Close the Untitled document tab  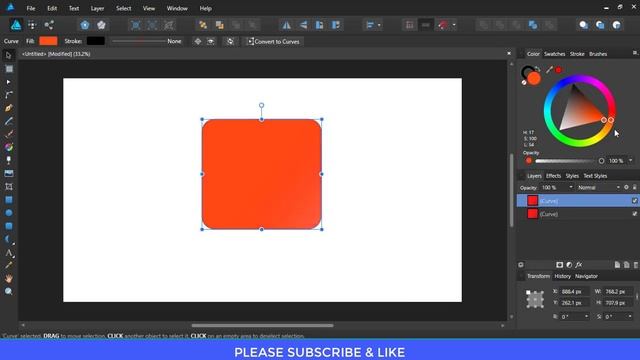coord(509,53)
